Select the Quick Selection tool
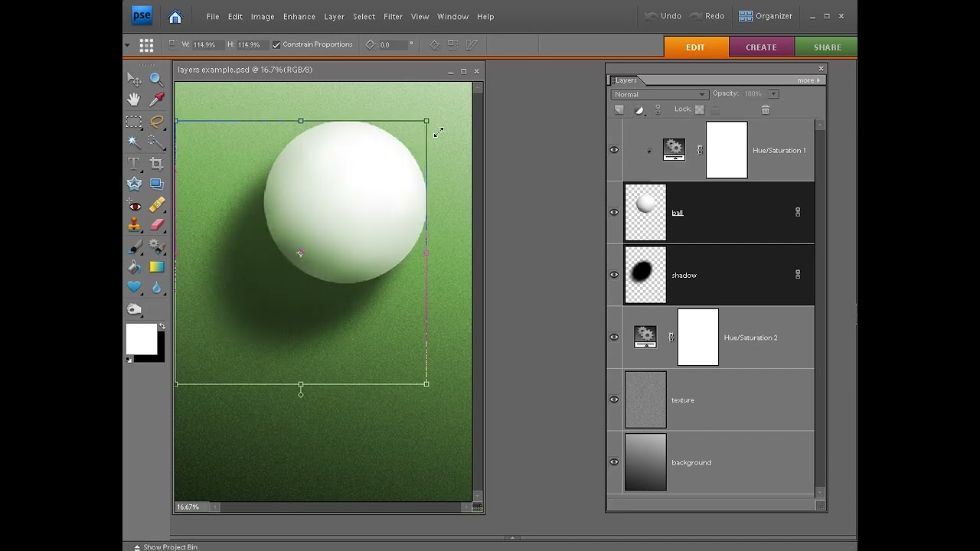This screenshot has width=980, height=551. pos(156,142)
